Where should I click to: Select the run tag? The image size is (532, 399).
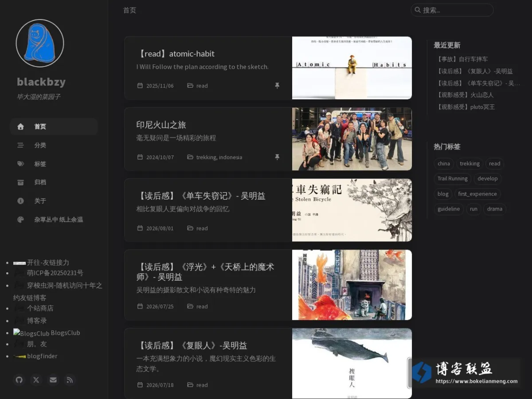coord(474,209)
